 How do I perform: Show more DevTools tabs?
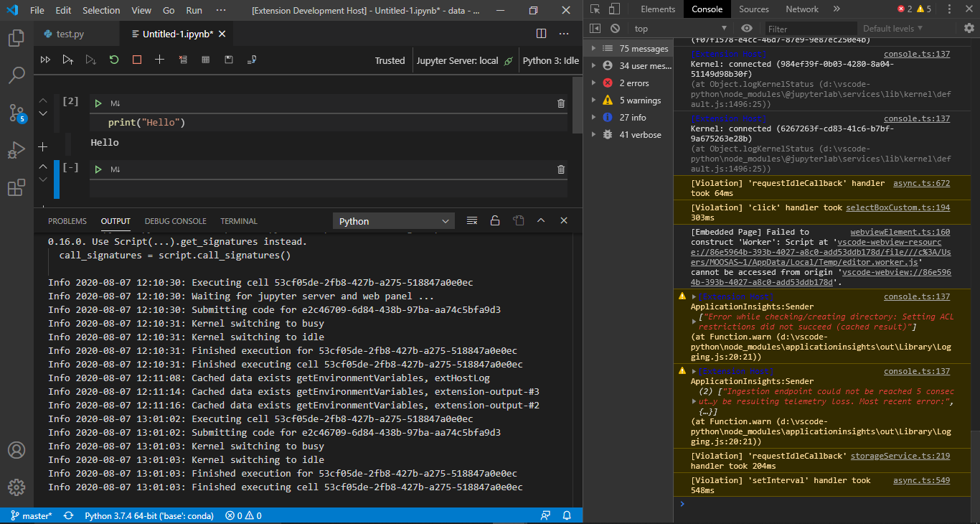coord(837,9)
